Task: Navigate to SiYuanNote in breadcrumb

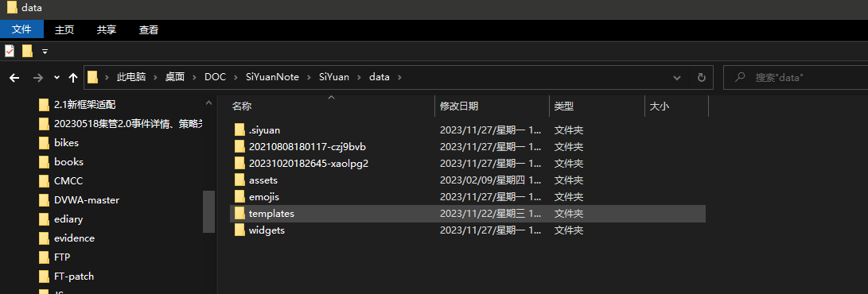Action: coord(272,77)
